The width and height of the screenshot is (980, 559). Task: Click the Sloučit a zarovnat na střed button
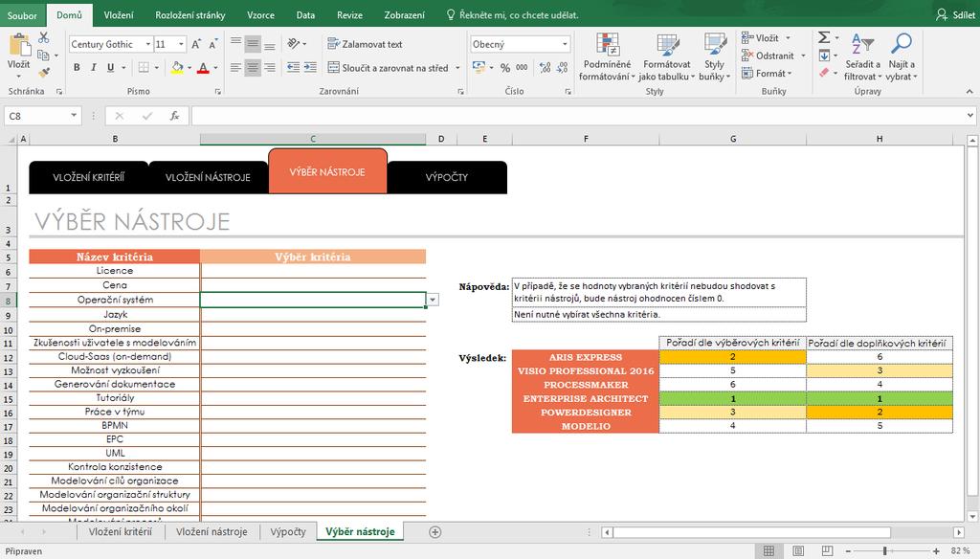coord(388,68)
